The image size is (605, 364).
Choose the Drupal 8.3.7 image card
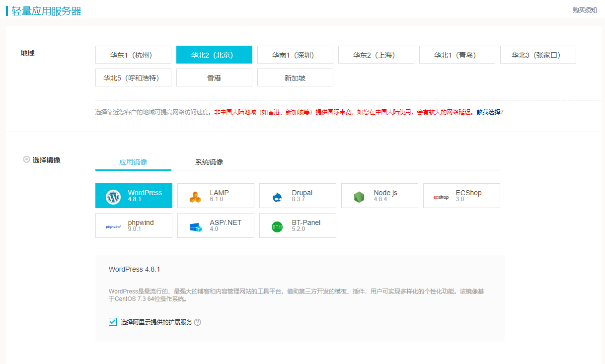click(298, 196)
